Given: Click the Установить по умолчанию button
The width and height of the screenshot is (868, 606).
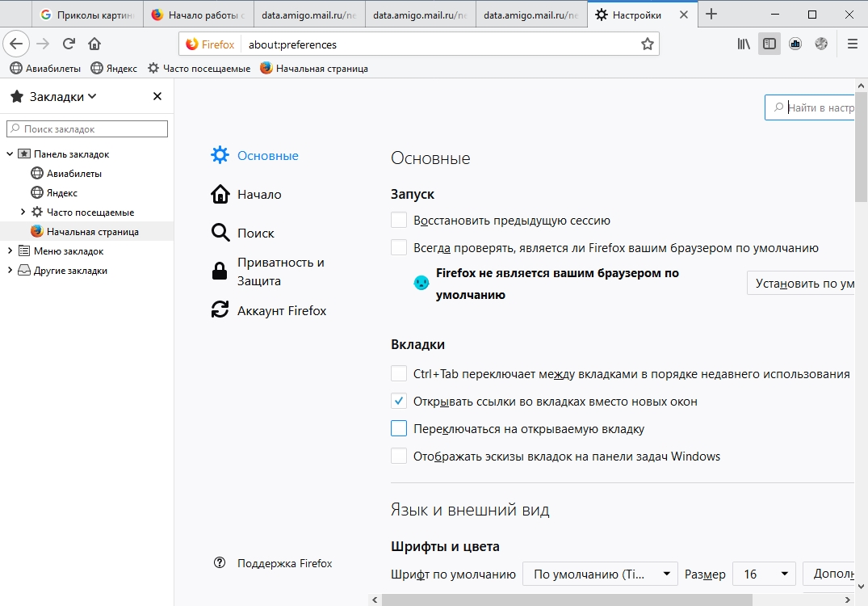Looking at the screenshot, I should (801, 283).
